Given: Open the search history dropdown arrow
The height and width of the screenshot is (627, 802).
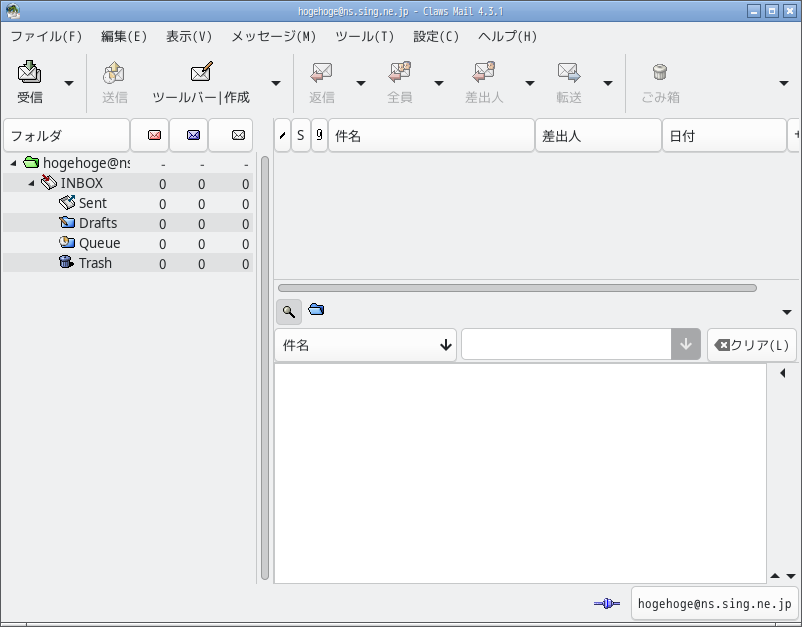Looking at the screenshot, I should (x=686, y=345).
